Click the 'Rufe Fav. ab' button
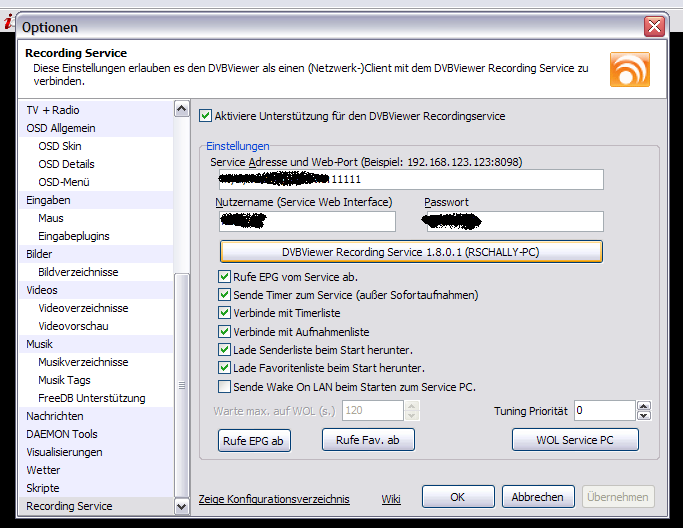The width and height of the screenshot is (683, 528). tap(368, 440)
